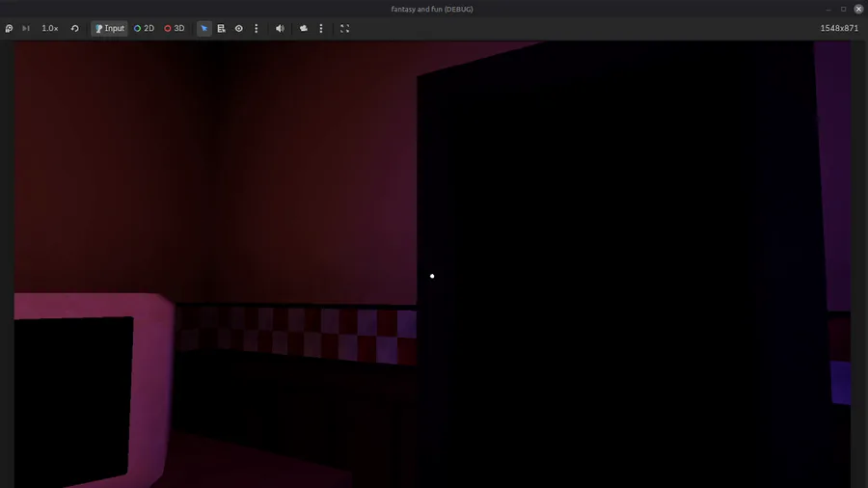Screen dimensions: 868x488
Task: Click the next frame step button
Action: (25, 28)
